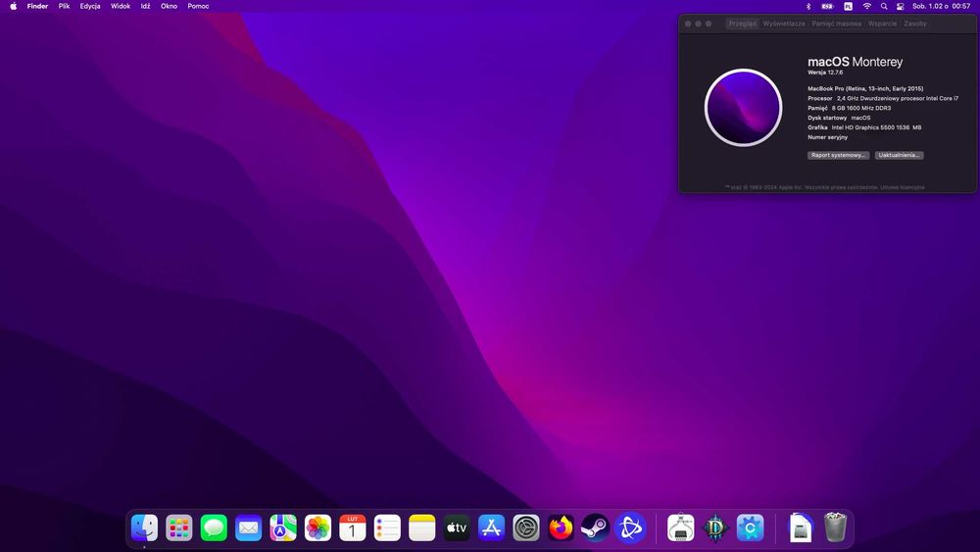Viewport: 980px width, 552px height.
Task: Open the Trash in the Dock
Action: [x=835, y=527]
